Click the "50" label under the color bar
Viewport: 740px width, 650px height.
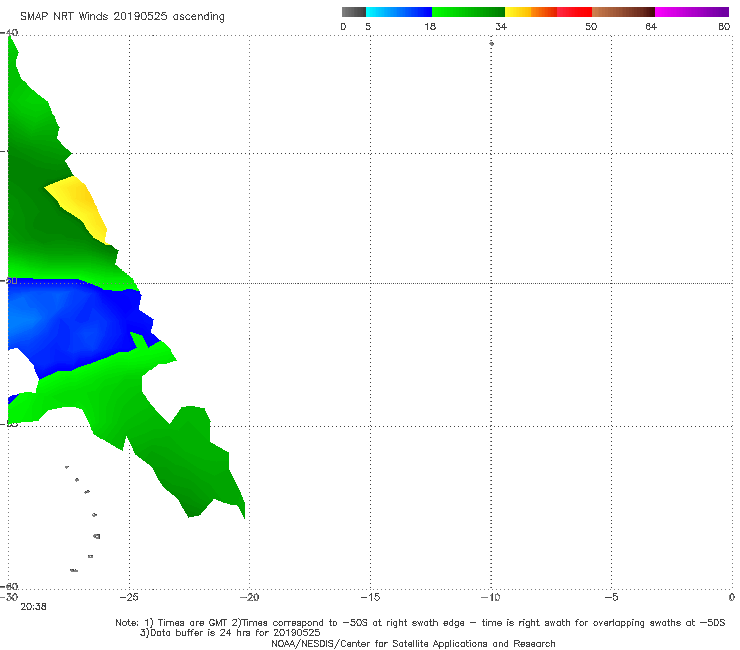pos(591,26)
